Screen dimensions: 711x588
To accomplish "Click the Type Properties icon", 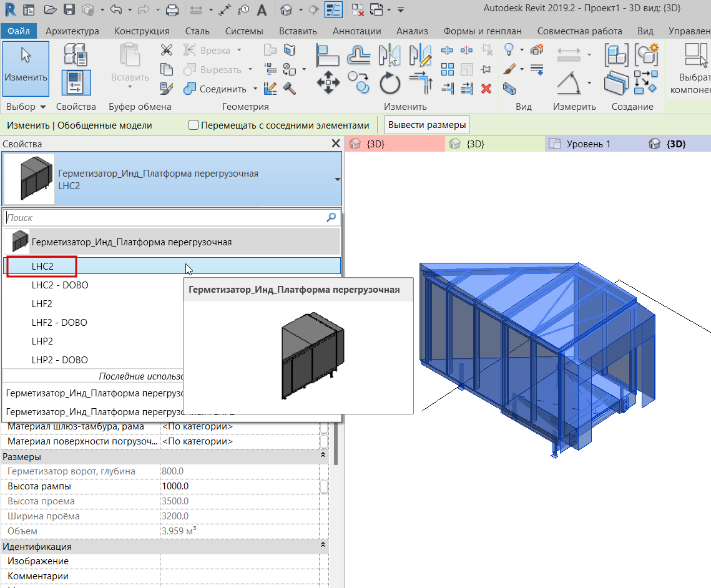I will coord(76,55).
